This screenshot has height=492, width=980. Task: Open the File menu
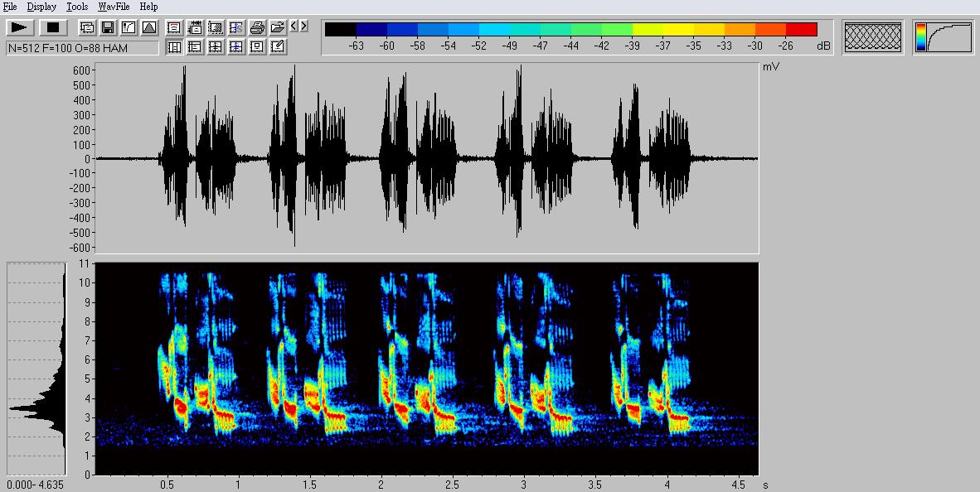coord(10,7)
